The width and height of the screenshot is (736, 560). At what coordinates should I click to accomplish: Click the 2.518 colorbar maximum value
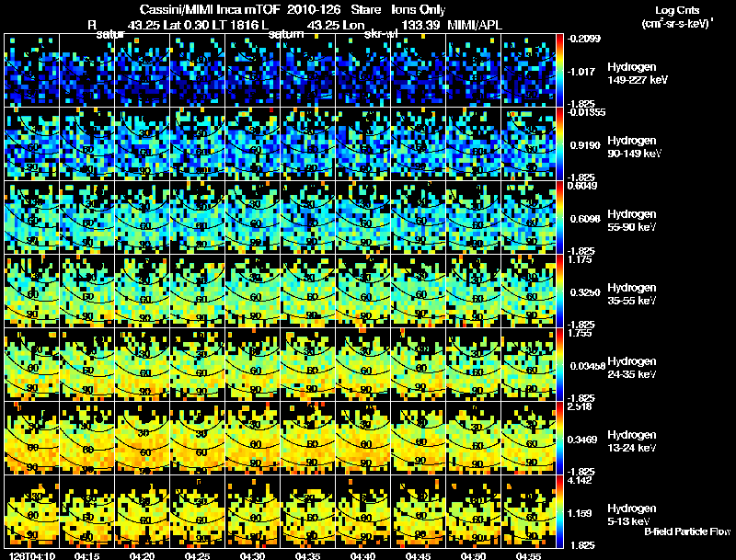coord(580,406)
